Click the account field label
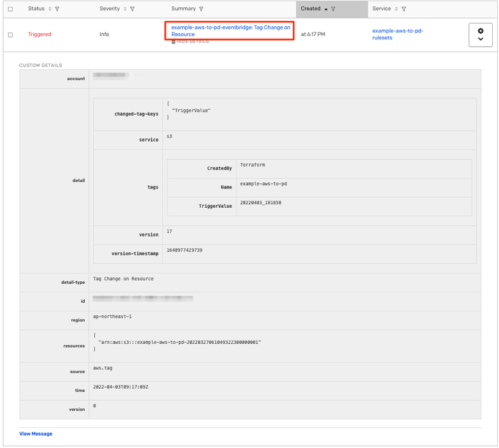The height and width of the screenshot is (448, 499). tap(76, 79)
